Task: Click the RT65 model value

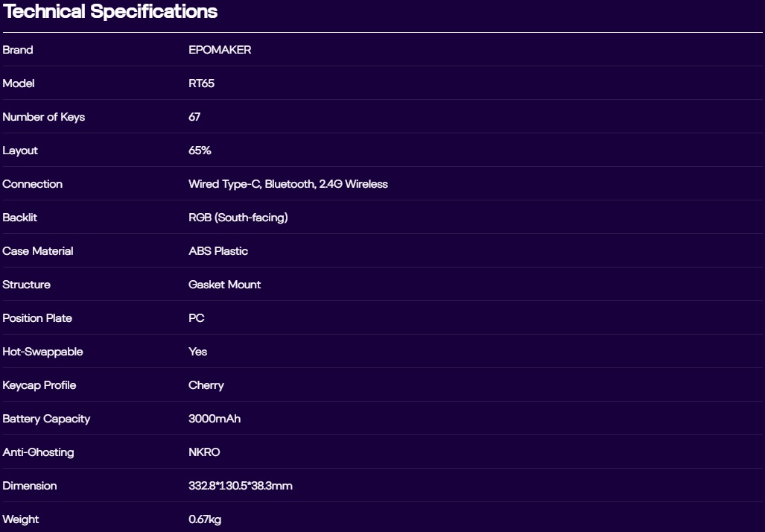Action: [201, 83]
